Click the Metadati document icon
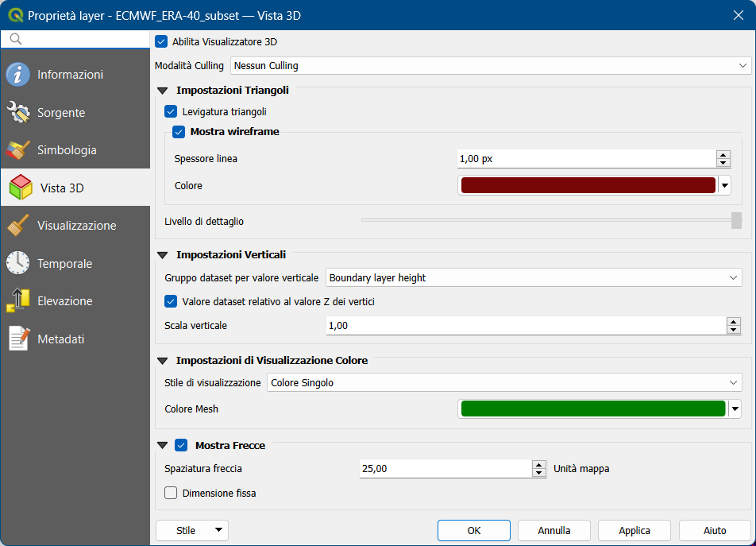The width and height of the screenshot is (756, 546). pos(19,339)
